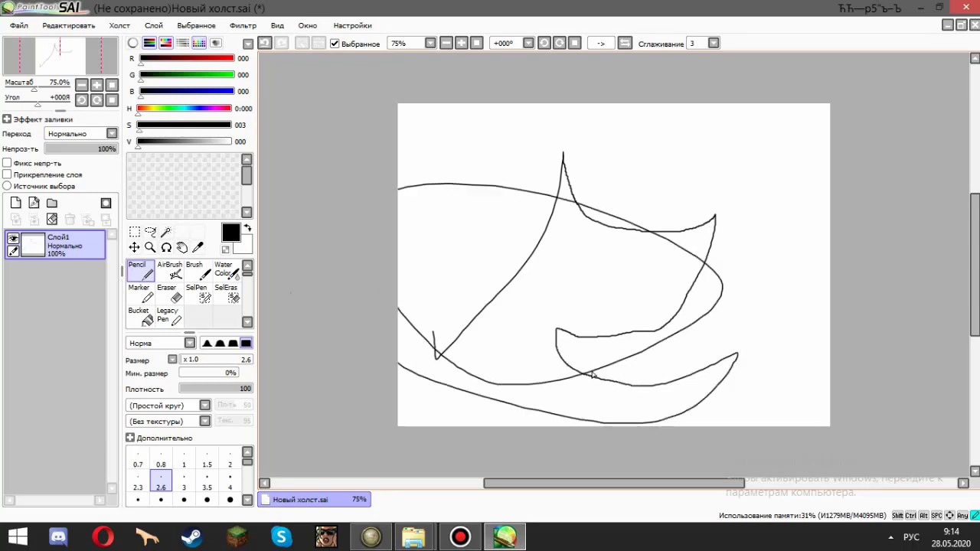Screen dimensions: 980x551
Task: Select brush size preset 4
Action: coord(230,482)
